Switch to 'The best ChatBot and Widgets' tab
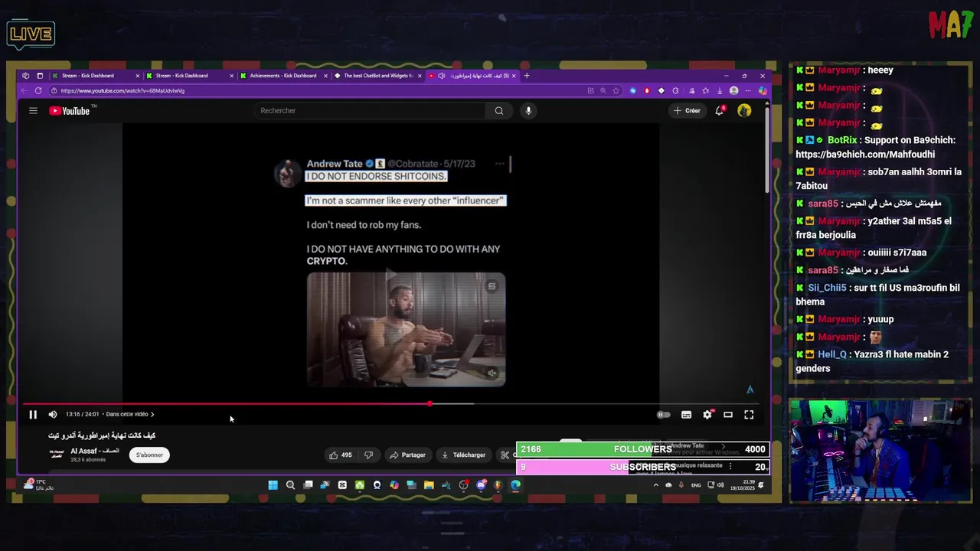This screenshot has width=980, height=551. (377, 76)
